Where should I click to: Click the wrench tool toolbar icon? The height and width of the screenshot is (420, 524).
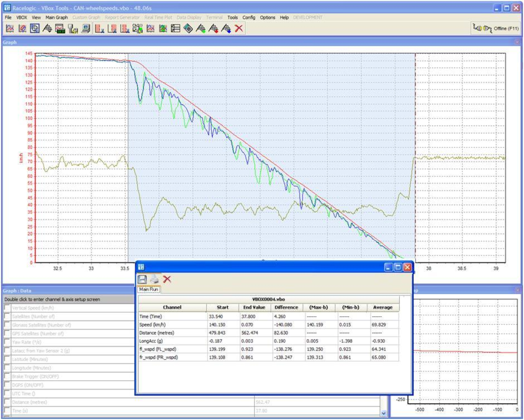(x=73, y=29)
